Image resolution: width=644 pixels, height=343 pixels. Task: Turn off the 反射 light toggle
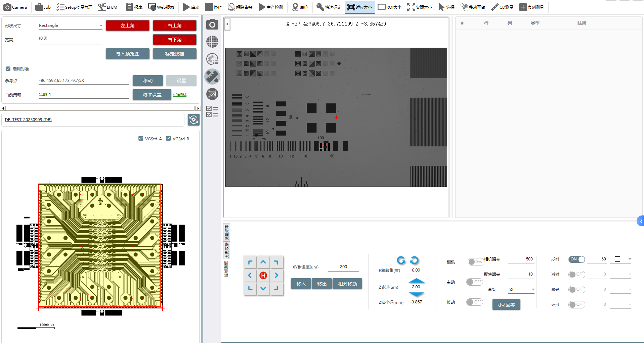[576, 259]
